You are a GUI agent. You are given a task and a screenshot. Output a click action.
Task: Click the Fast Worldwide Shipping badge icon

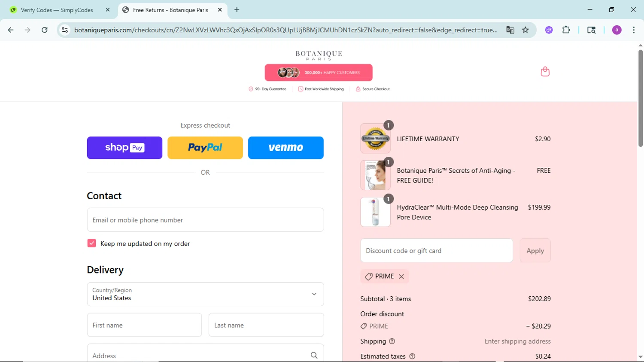301,89
